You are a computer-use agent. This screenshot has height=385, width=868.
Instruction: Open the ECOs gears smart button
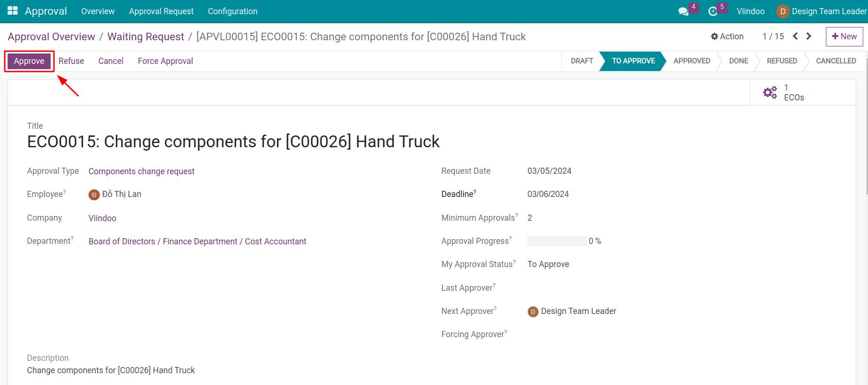[x=803, y=92]
